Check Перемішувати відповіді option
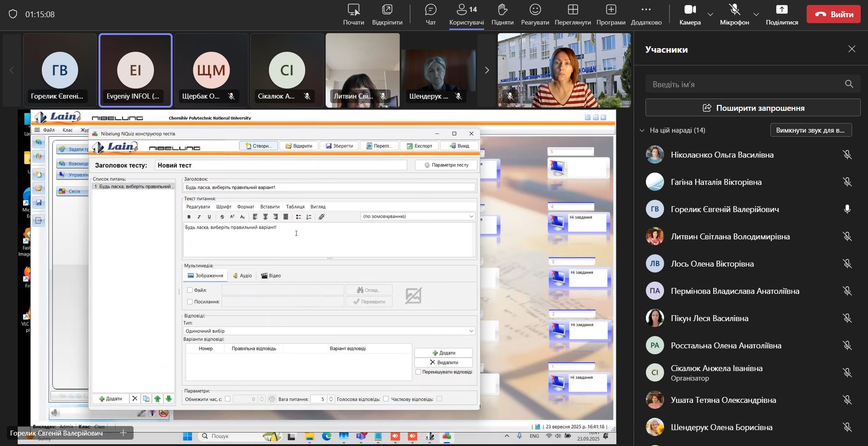 coord(418,372)
